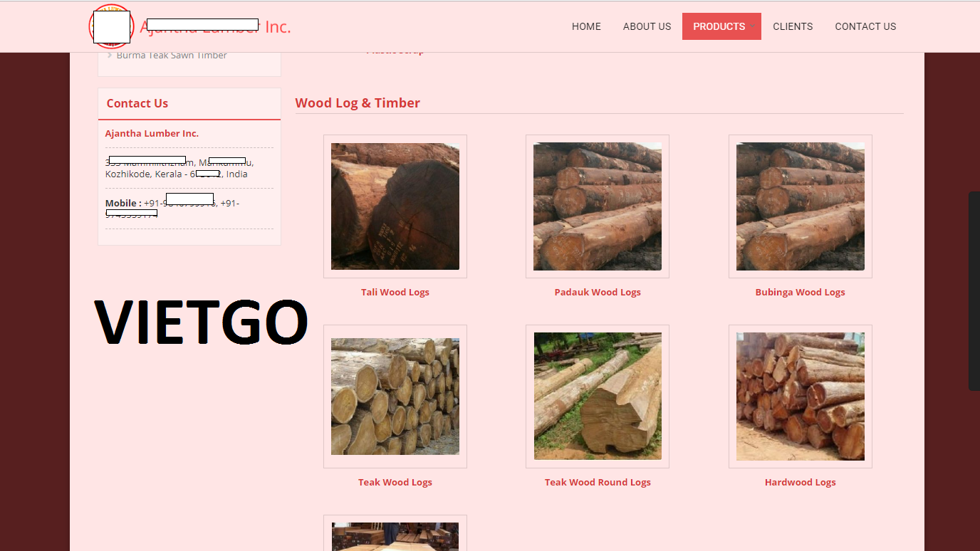Open the Burma Teak Sawn Timber link
980x551 pixels.
click(x=171, y=55)
